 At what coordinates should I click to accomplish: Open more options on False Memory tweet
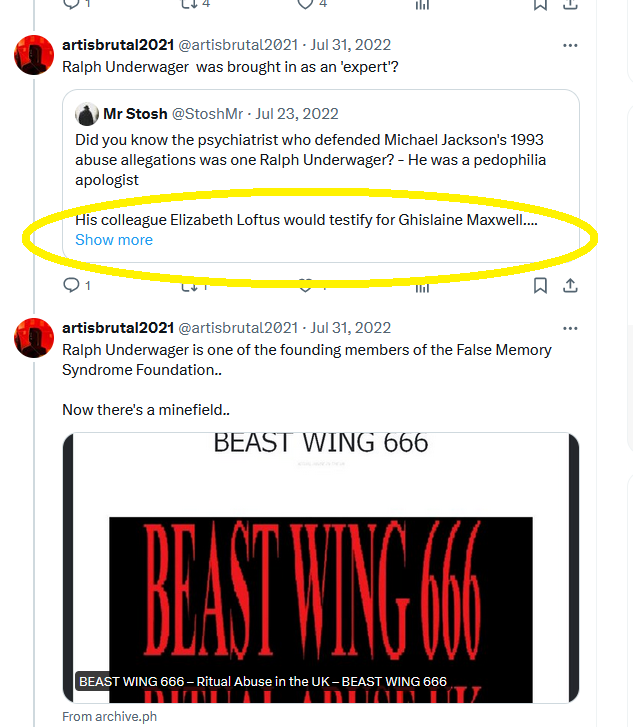(570, 328)
